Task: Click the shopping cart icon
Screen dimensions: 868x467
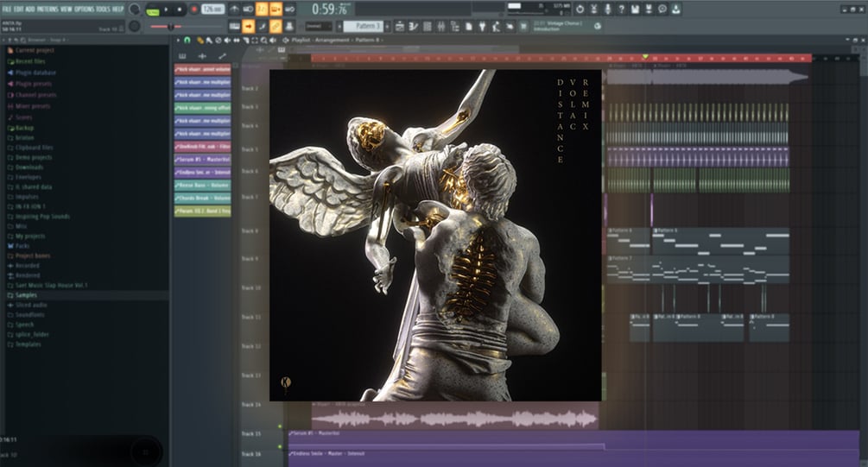Action: [523, 26]
